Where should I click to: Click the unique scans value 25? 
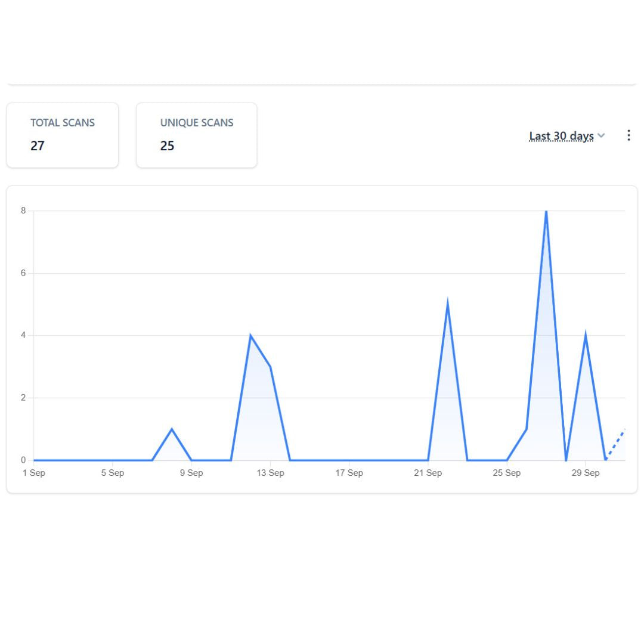pyautogui.click(x=167, y=146)
